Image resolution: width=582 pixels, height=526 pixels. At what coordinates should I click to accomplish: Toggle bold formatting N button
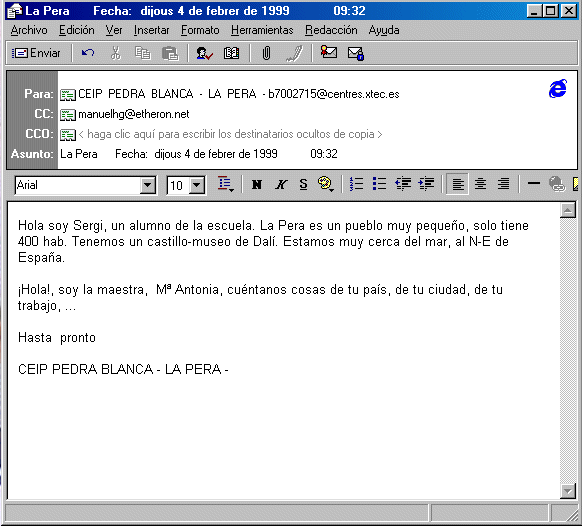256,184
